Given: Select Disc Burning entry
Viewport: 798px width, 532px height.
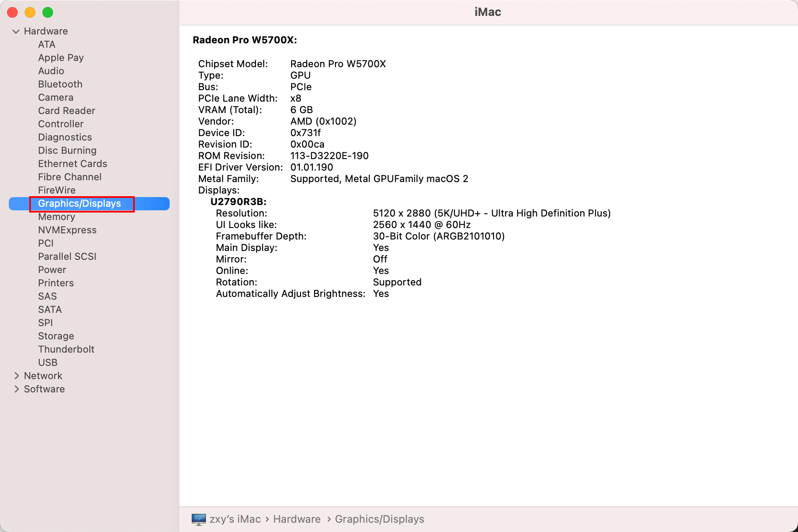Looking at the screenshot, I should pos(67,151).
